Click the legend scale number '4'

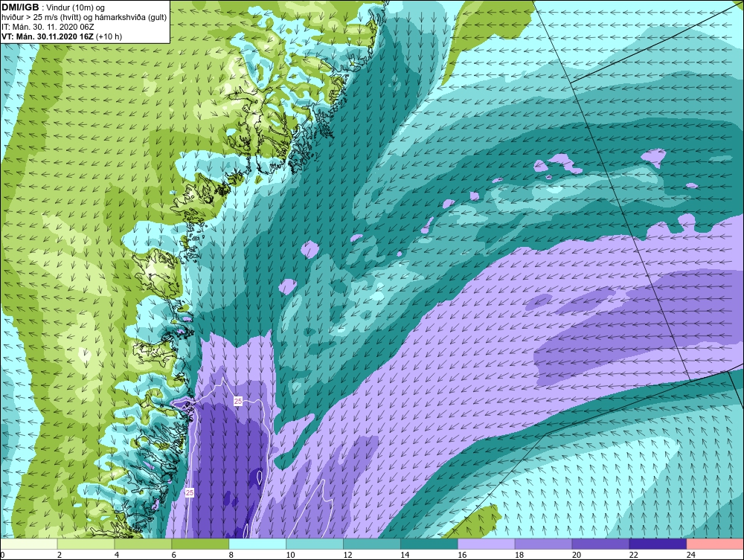(x=117, y=555)
